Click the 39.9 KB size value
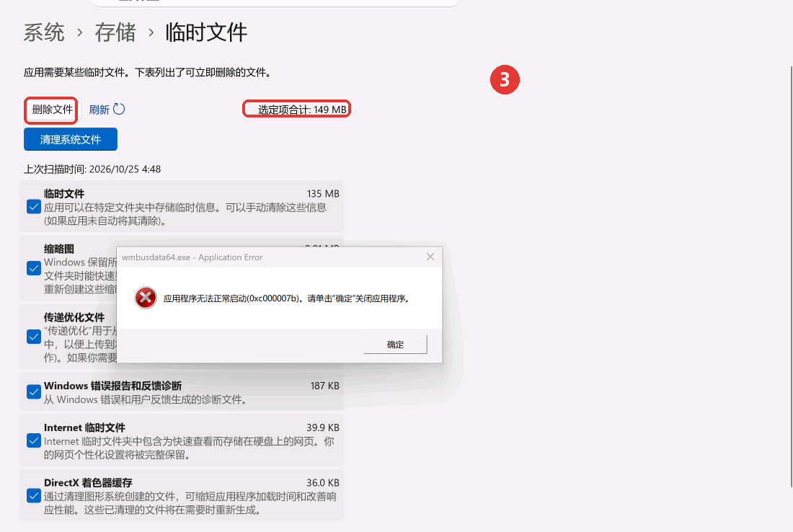Viewport: 793px width, 532px height. click(x=323, y=427)
